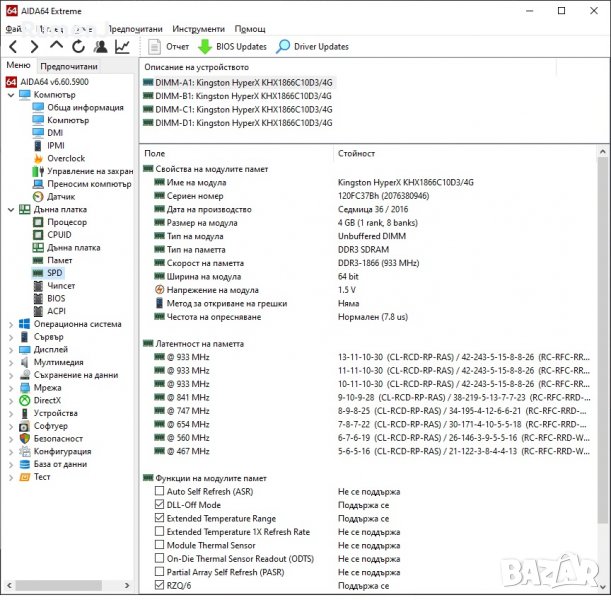Screen dimensions: 611x600
Task: Click the Стойност column header
Action: click(x=357, y=153)
